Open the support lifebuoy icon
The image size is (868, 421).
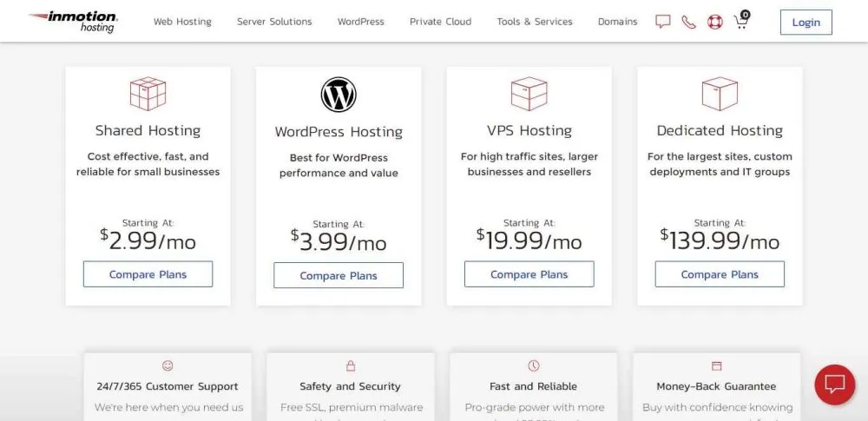[714, 22]
